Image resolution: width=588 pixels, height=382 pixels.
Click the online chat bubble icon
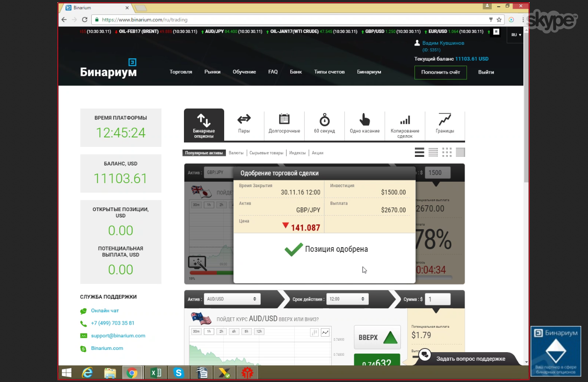[84, 311]
